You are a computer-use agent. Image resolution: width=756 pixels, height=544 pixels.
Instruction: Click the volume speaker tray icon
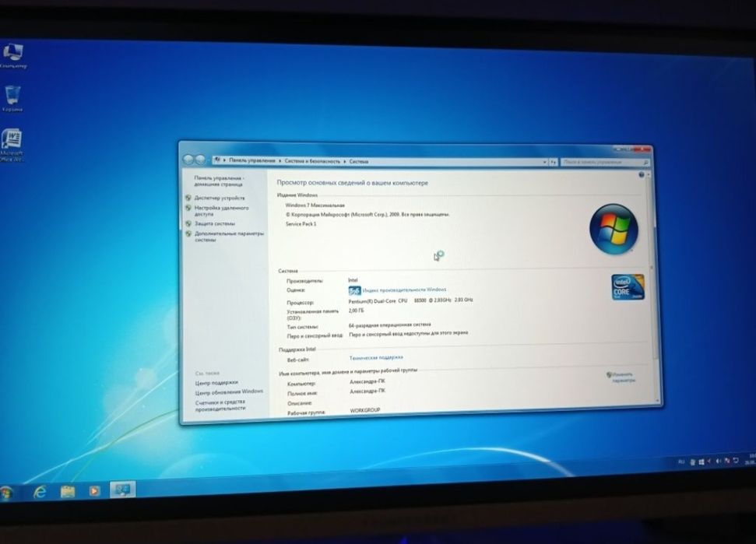click(718, 462)
